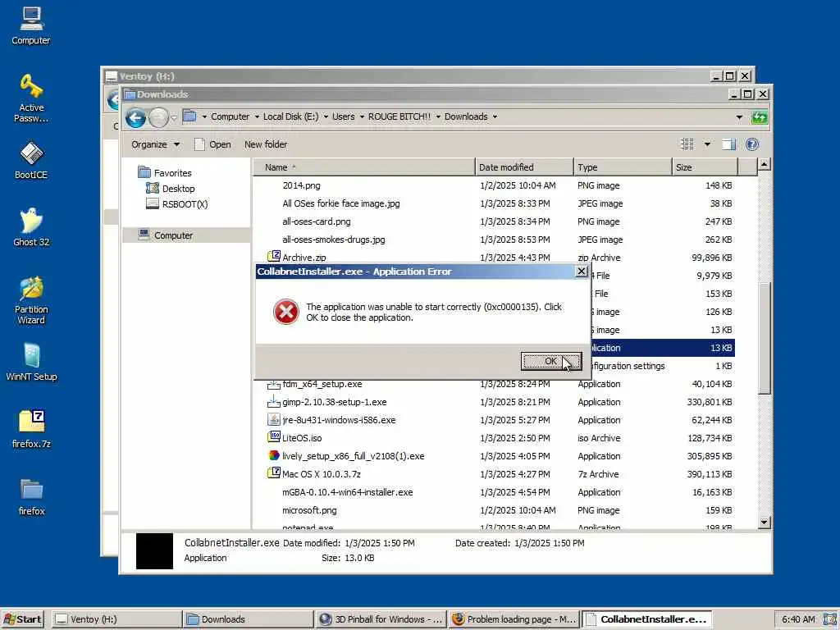
Task: Click the Back arrow in Downloads window
Action: 135,117
